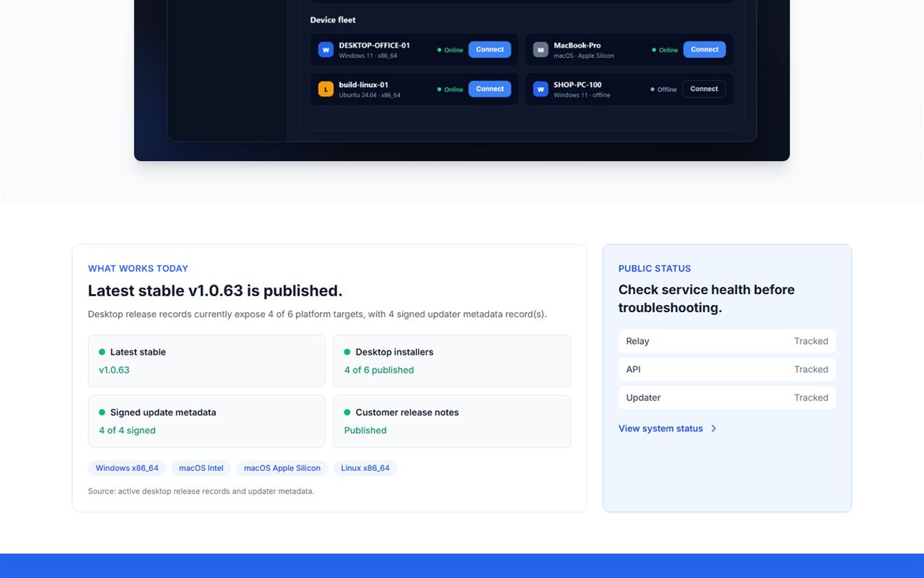Click the 'WHAT WORKS TODAY' label

point(138,268)
